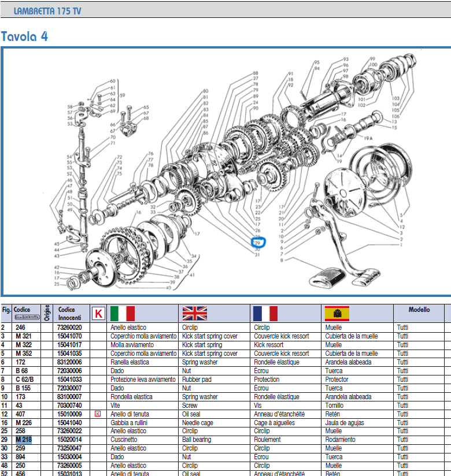Click Innocenti code 73250047
This screenshot has width=451, height=476.
click(69, 448)
